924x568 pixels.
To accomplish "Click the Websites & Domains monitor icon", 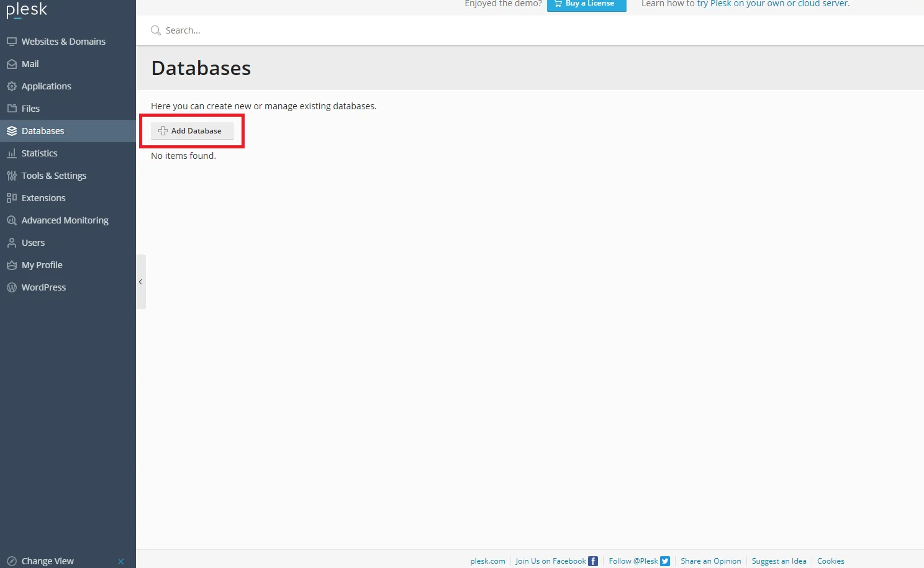I will point(12,42).
